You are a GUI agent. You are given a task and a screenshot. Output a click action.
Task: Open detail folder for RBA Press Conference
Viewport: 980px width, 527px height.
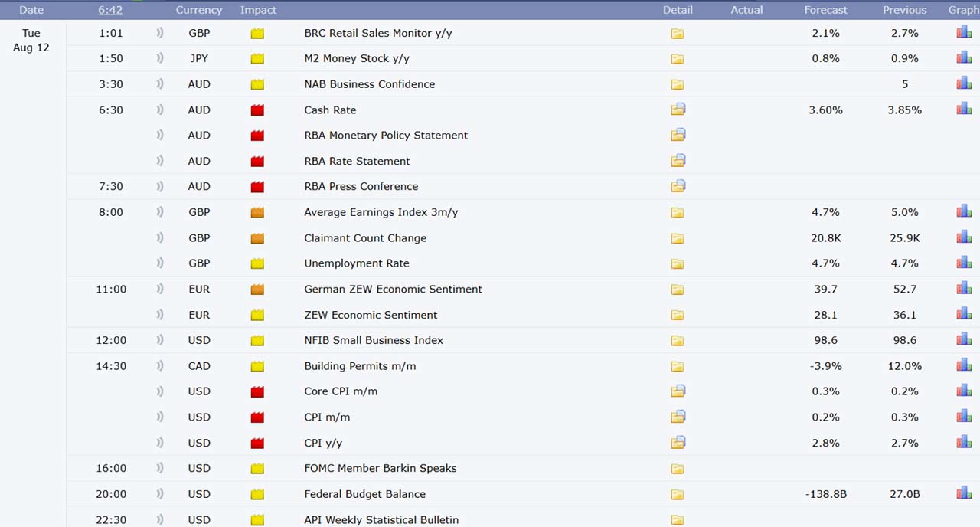pyautogui.click(x=678, y=186)
